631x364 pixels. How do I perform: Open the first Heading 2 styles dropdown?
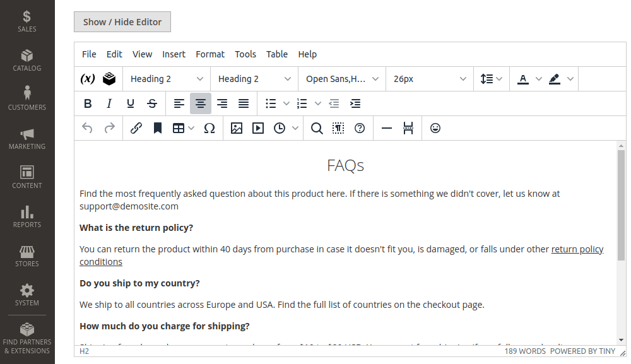[167, 79]
